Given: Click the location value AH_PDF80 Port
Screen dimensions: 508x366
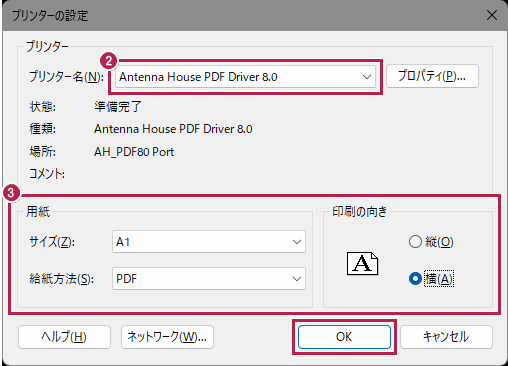Looking at the screenshot, I should (x=134, y=152).
